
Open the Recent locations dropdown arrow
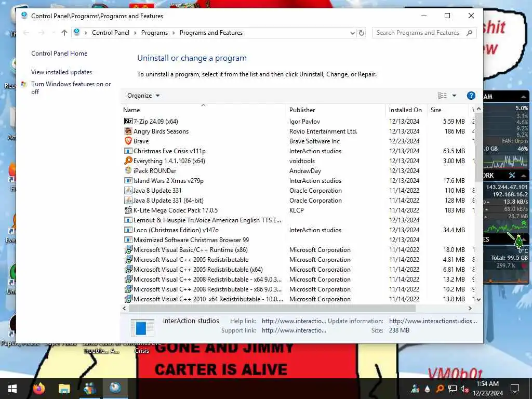point(54,33)
